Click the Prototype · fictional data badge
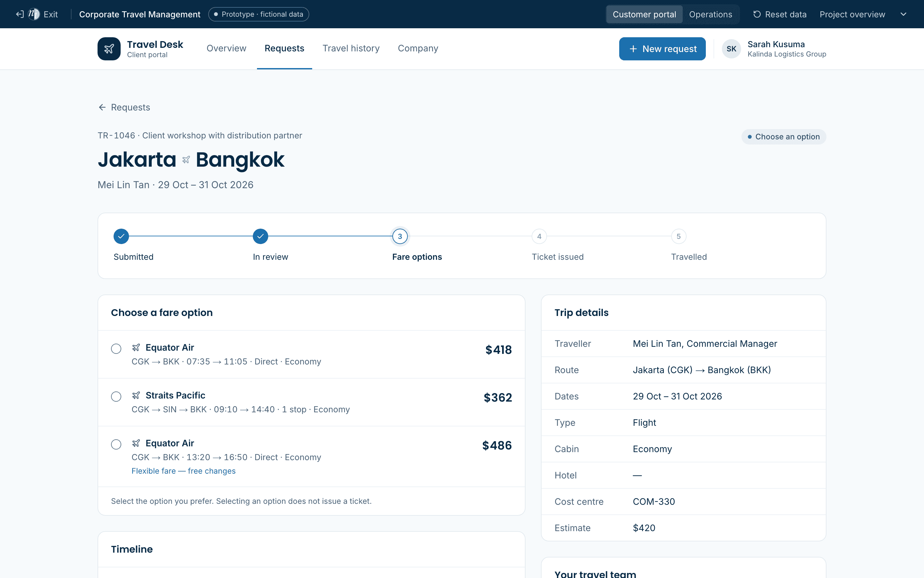Image resolution: width=924 pixels, height=578 pixels. (x=259, y=14)
